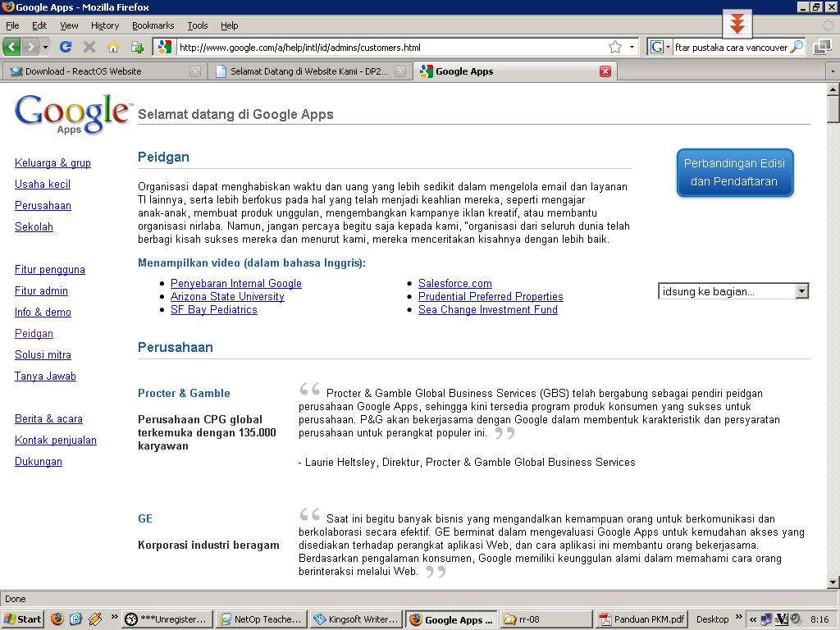This screenshot has width=840, height=630.
Task: Open the NetOp Teacher taskbar item
Action: (262, 619)
